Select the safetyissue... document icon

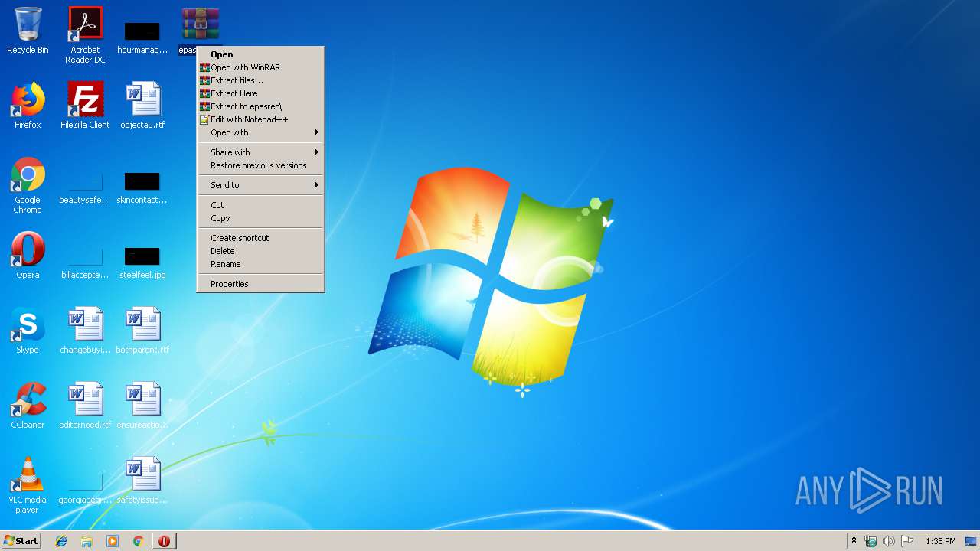point(142,481)
